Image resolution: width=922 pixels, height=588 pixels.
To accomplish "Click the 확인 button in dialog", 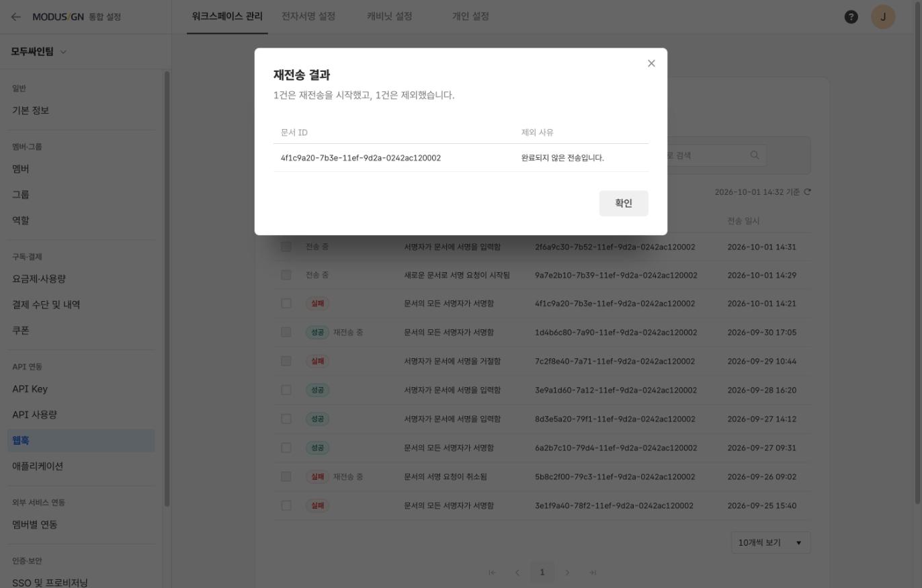I will pyautogui.click(x=624, y=203).
